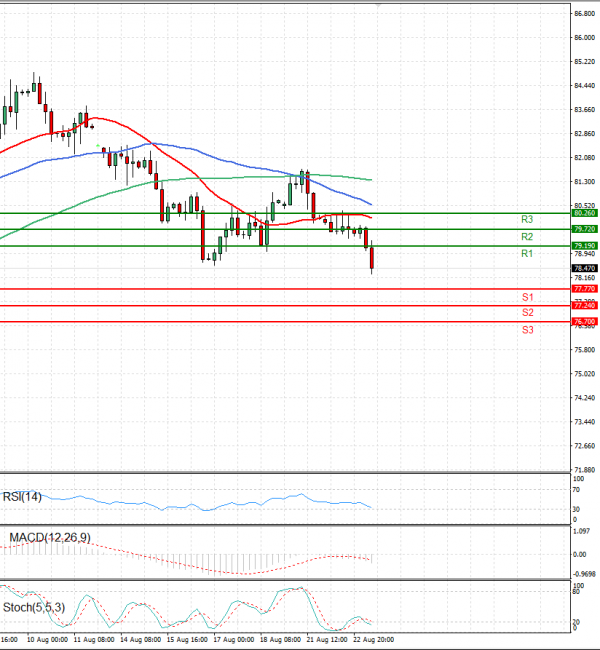
Task: Click the 11 Aug 08:00 time label
Action: click(x=94, y=640)
